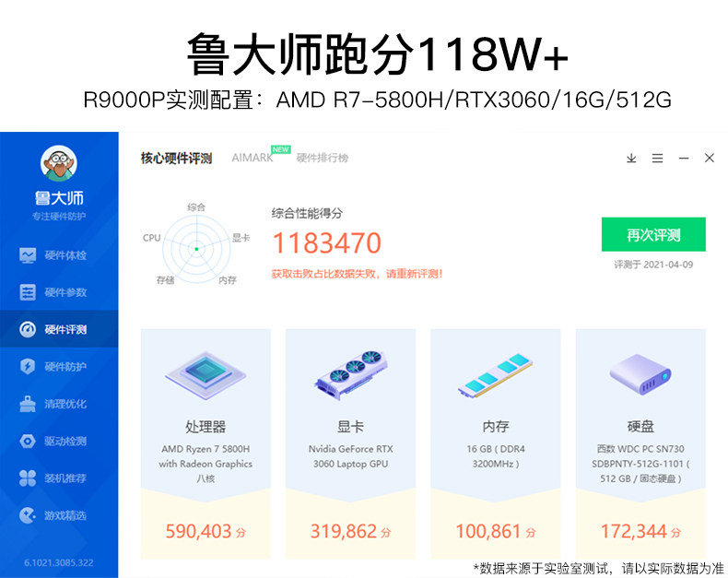Click the date 评测于 2021-04-09
This screenshot has height=578, width=728.
[x=653, y=265]
